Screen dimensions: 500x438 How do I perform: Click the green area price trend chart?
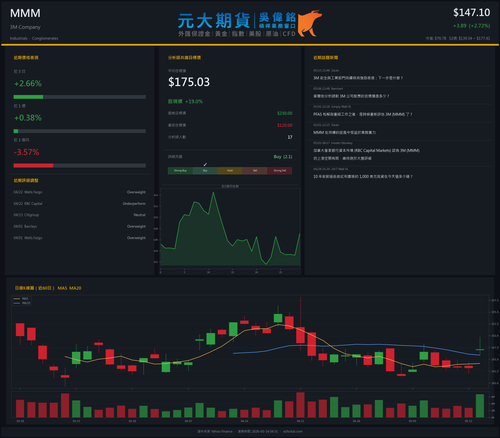pos(230,228)
